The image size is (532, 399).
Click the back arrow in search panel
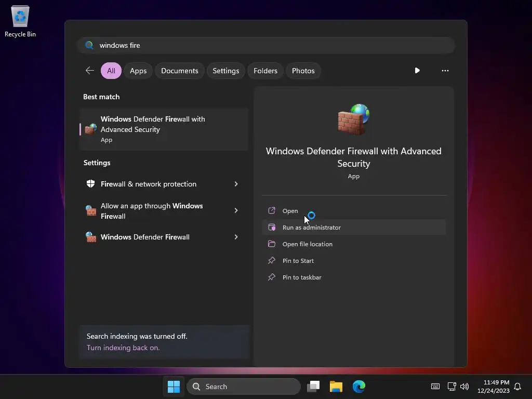point(89,71)
